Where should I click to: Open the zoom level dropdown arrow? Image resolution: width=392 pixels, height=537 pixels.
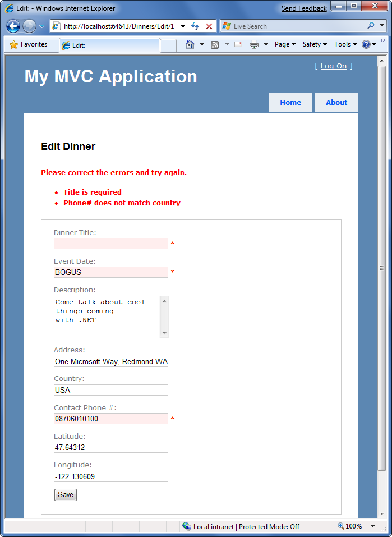point(372,526)
